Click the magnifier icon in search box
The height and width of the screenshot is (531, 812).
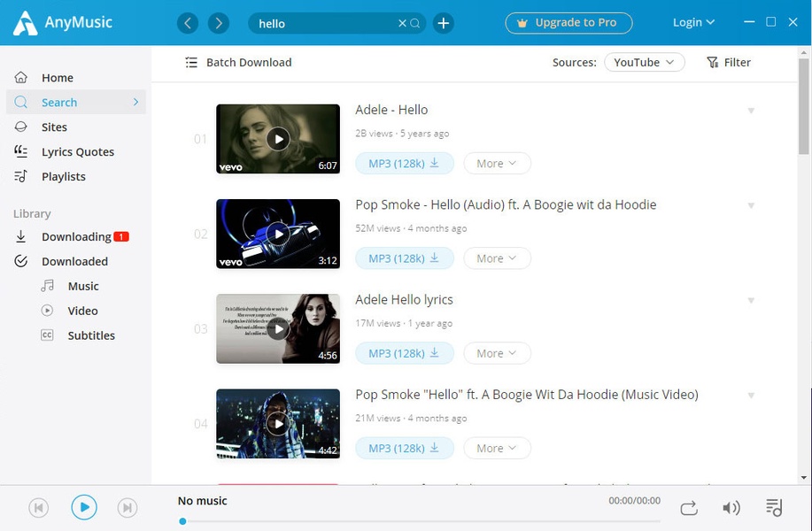(x=414, y=23)
